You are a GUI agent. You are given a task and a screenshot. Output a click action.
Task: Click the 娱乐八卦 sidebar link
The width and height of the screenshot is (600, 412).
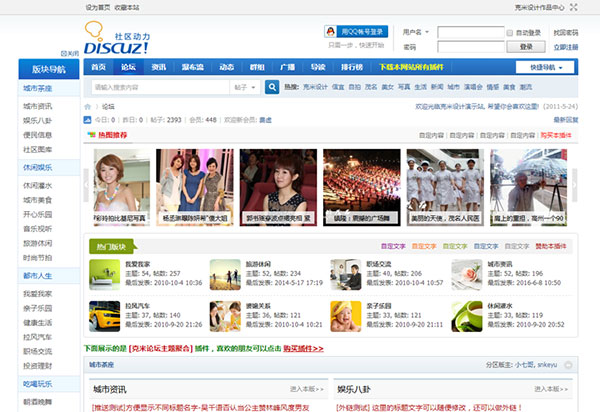tap(38, 119)
